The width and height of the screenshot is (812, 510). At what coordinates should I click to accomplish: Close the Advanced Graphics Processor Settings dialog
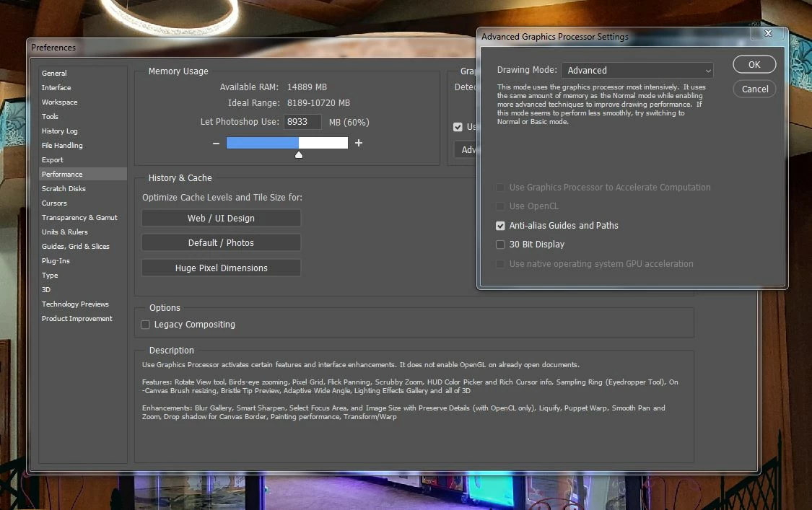pos(769,33)
